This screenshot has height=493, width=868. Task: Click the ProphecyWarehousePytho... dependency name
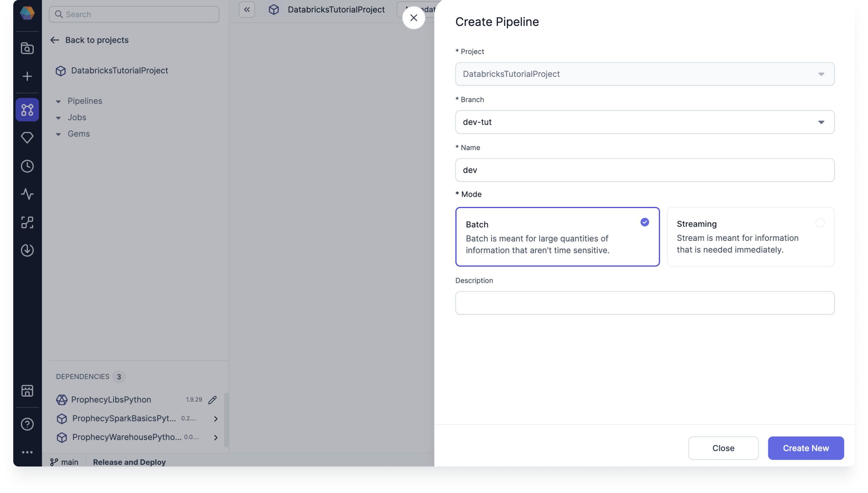click(x=127, y=437)
